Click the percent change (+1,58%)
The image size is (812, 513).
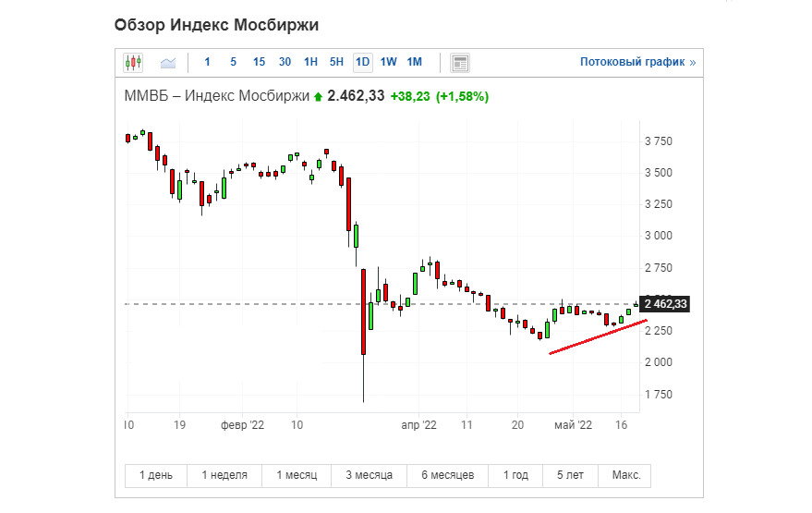463,96
